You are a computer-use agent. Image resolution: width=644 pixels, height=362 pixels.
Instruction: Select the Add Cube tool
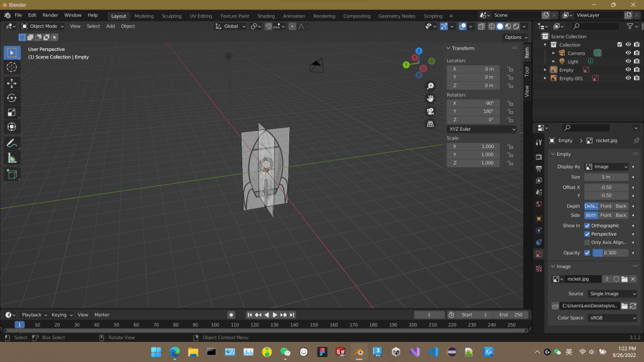coord(12,174)
